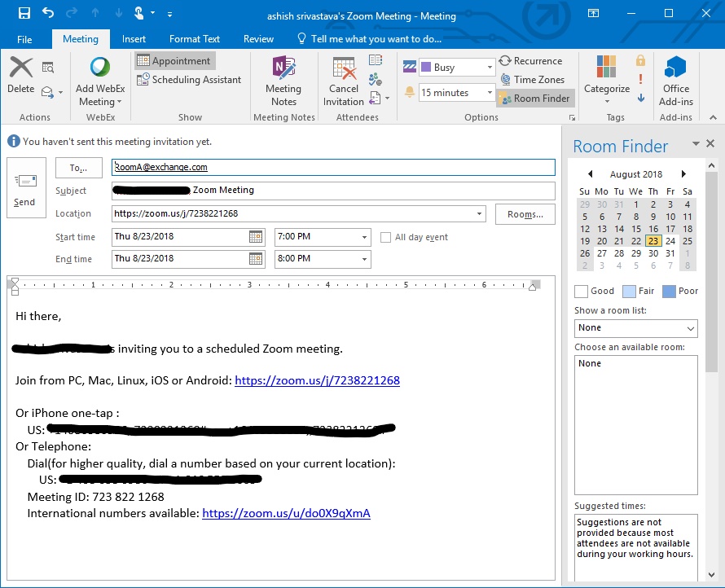Send the meeting invitation
Image resolution: width=725 pixels, height=588 pixels.
[26, 187]
